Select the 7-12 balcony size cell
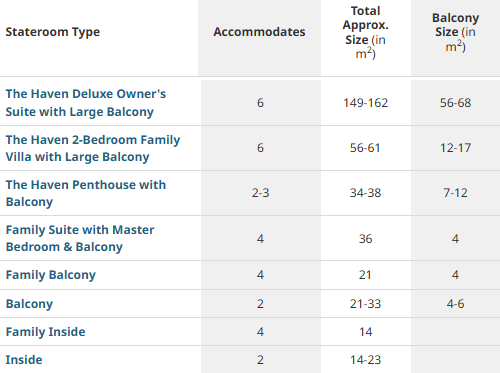Viewport: 500px width, 373px height. [455, 193]
